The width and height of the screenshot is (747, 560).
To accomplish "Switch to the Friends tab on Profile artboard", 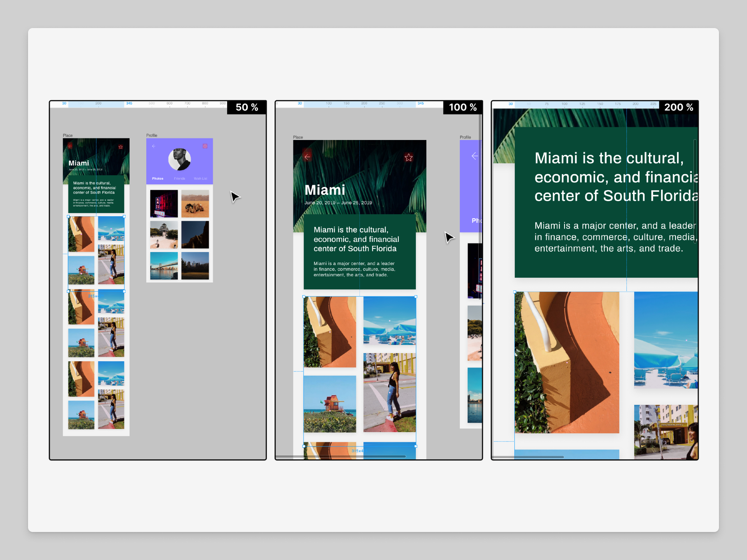I will tap(179, 178).
